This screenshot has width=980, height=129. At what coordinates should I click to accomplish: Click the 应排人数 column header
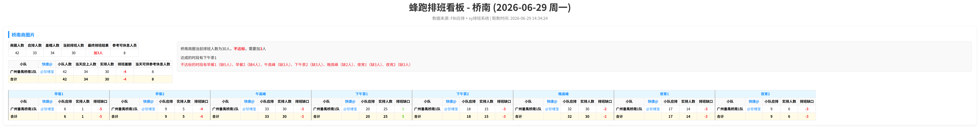pyautogui.click(x=35, y=46)
